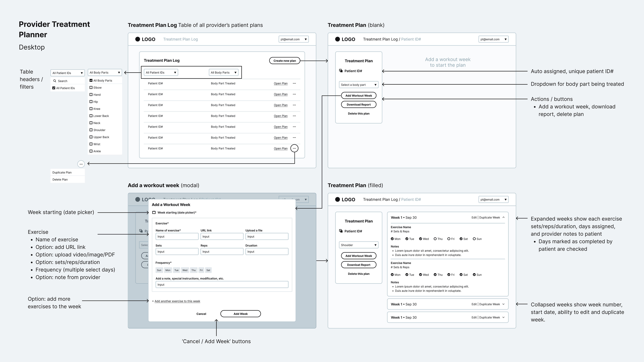Check the Knee body part checkbox
The height and width of the screenshot is (362, 644).
(x=91, y=109)
